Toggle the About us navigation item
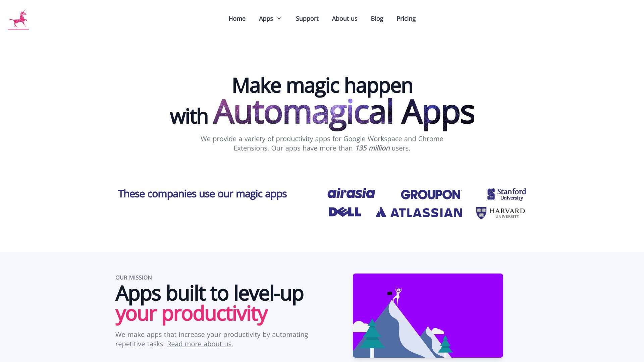 [x=344, y=18]
